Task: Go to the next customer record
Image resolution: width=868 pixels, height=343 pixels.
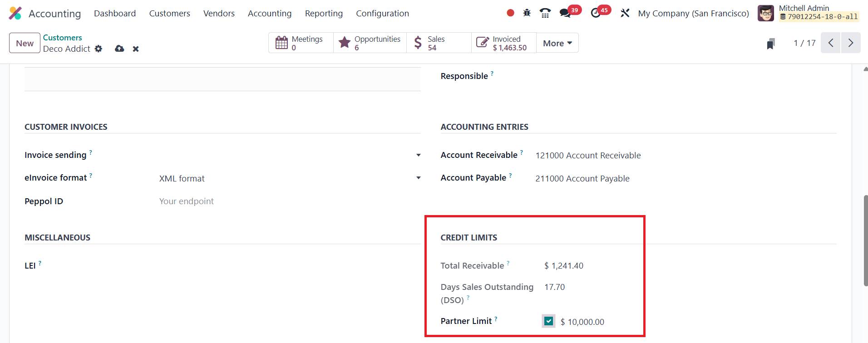Action: click(x=850, y=43)
